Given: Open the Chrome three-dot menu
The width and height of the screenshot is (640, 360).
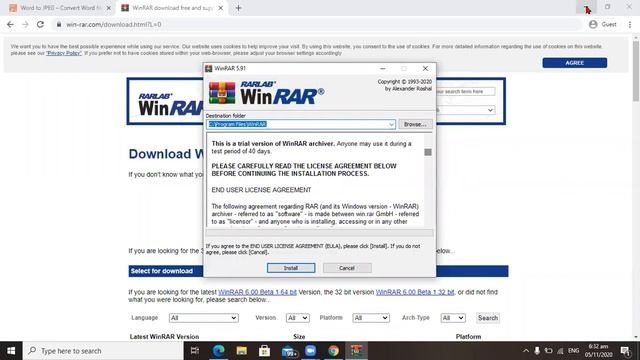Looking at the screenshot, I should (630, 24).
